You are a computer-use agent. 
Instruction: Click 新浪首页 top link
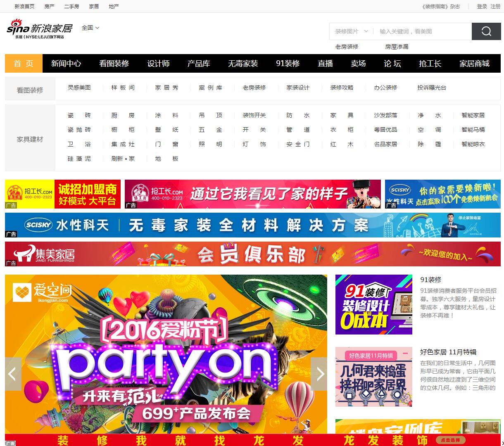click(x=24, y=6)
